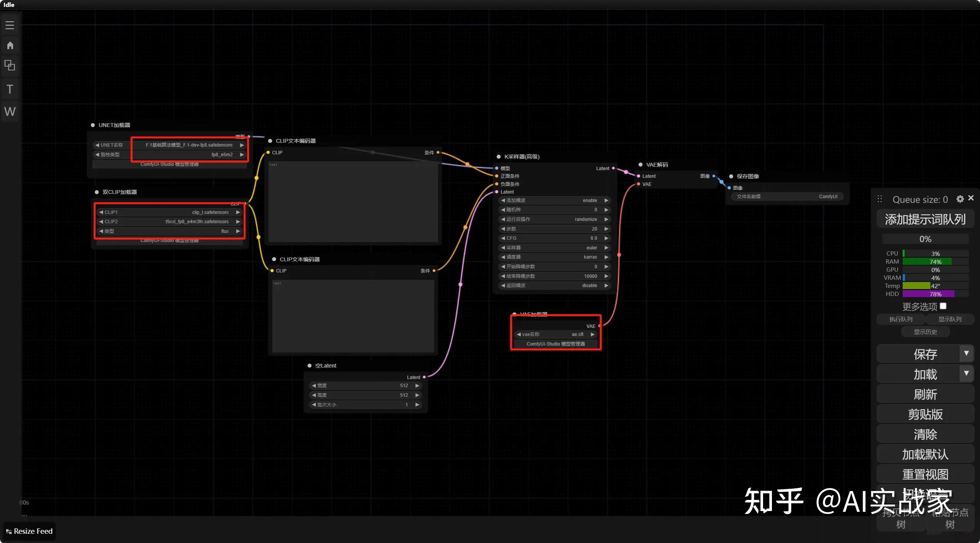Increase 步数 value with right arrow
Screen dimensions: 980x543
click(607, 229)
